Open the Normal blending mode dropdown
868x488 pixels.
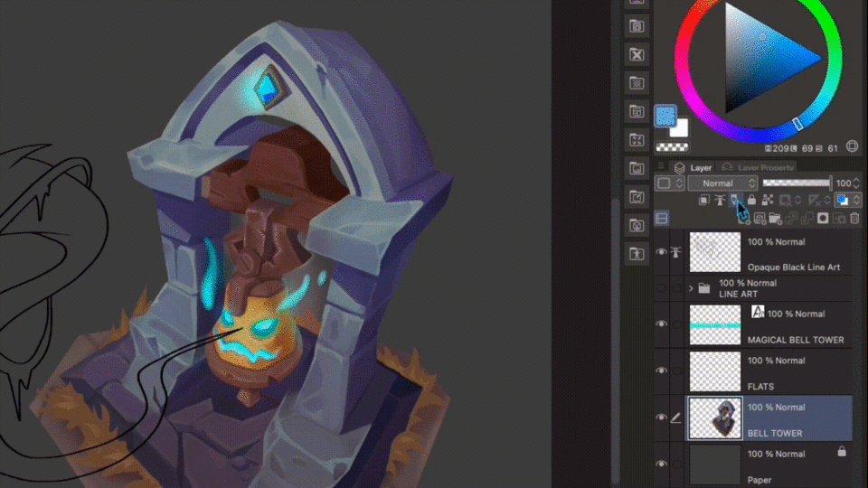[x=723, y=183]
